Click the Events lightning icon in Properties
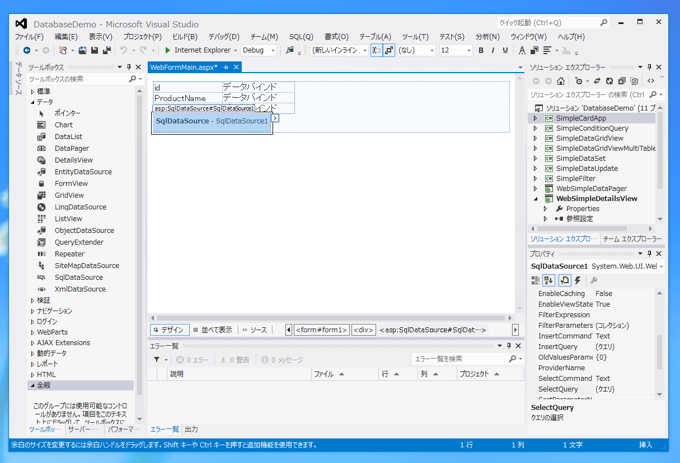This screenshot has height=463, width=680. coord(578,280)
